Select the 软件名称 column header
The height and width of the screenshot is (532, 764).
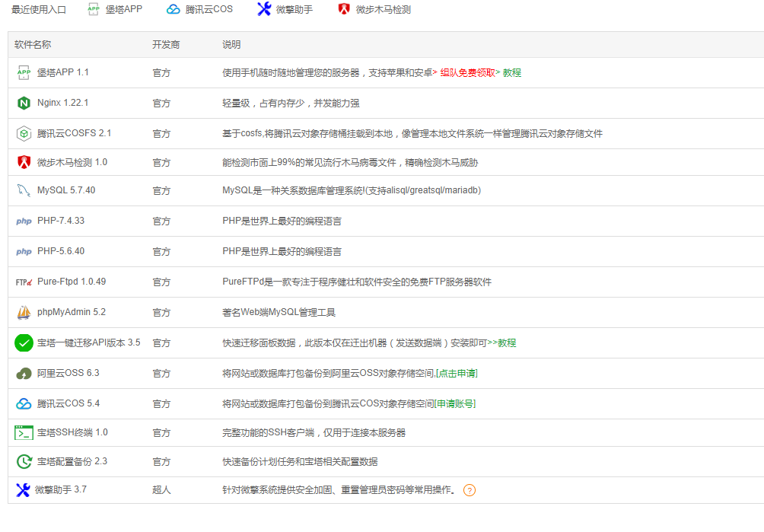[x=33, y=45]
